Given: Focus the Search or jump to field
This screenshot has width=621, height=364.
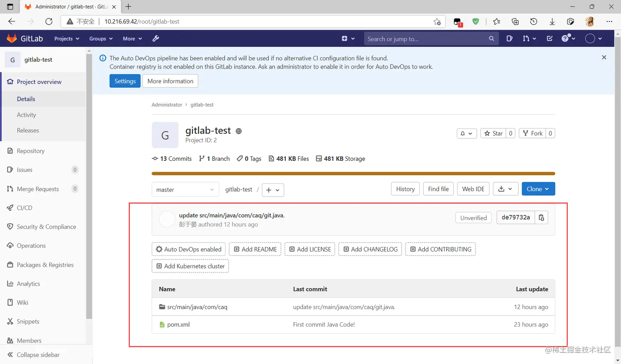Looking at the screenshot, I should [431, 39].
